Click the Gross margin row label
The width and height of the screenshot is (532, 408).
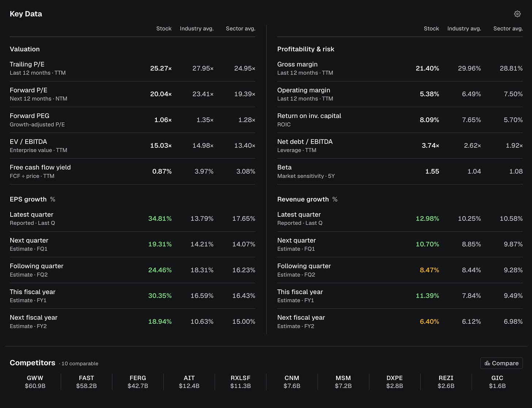tap(297, 64)
